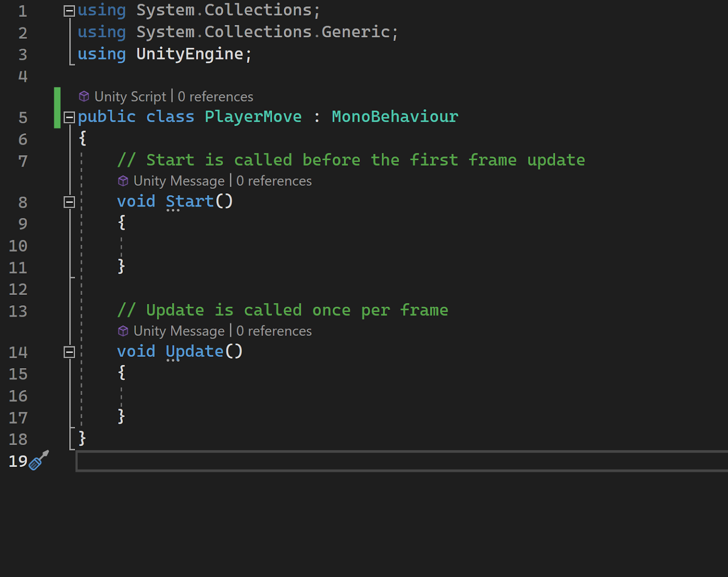Click the Unity Message cube icon above Start
Viewport: 728px width, 577px height.
click(x=123, y=181)
